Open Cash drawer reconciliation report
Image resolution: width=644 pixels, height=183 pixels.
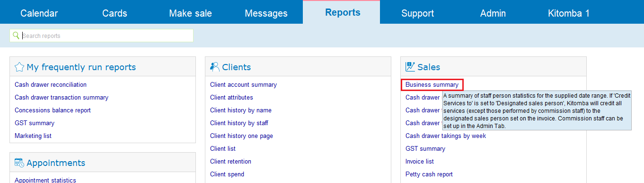pyautogui.click(x=51, y=85)
